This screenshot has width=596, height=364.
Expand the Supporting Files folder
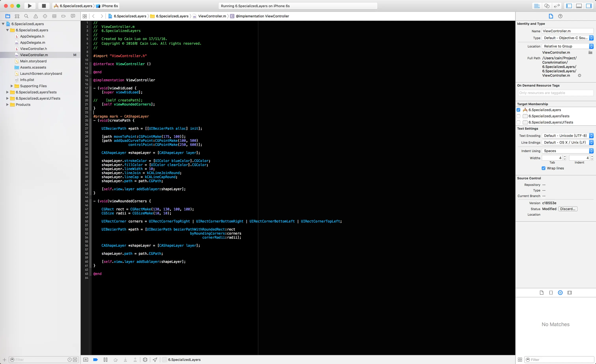point(12,86)
